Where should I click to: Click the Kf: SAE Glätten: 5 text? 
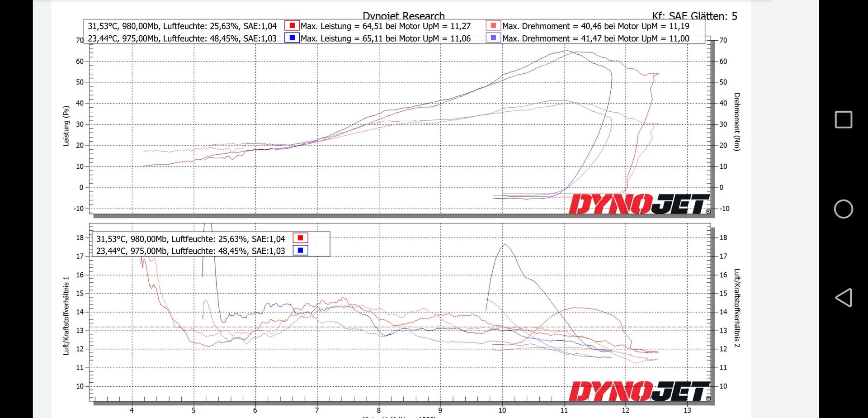(694, 16)
